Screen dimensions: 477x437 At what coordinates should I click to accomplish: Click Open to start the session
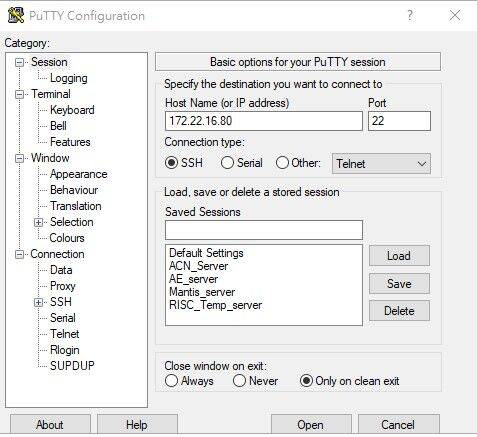point(311,425)
